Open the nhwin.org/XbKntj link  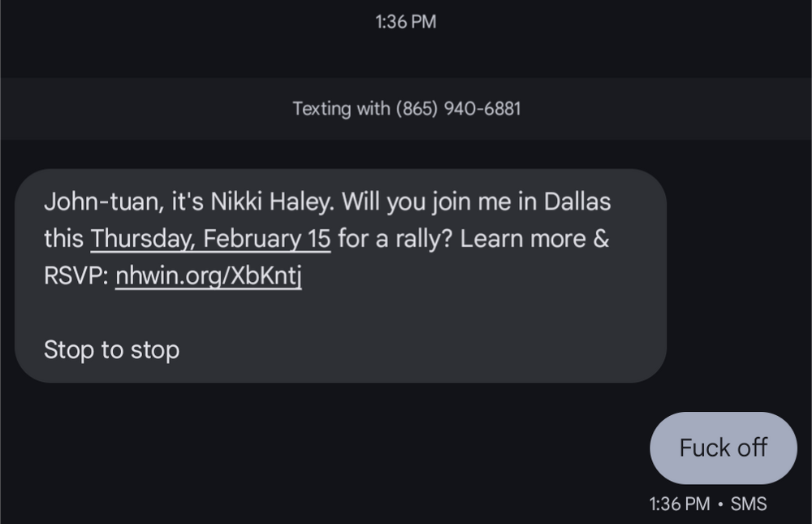pyautogui.click(x=209, y=275)
